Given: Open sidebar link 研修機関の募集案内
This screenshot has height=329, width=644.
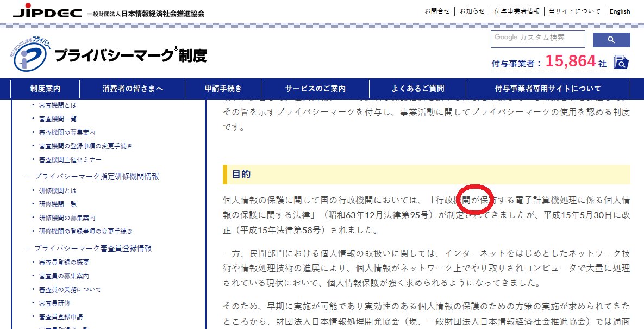Looking at the screenshot, I should tap(67, 218).
